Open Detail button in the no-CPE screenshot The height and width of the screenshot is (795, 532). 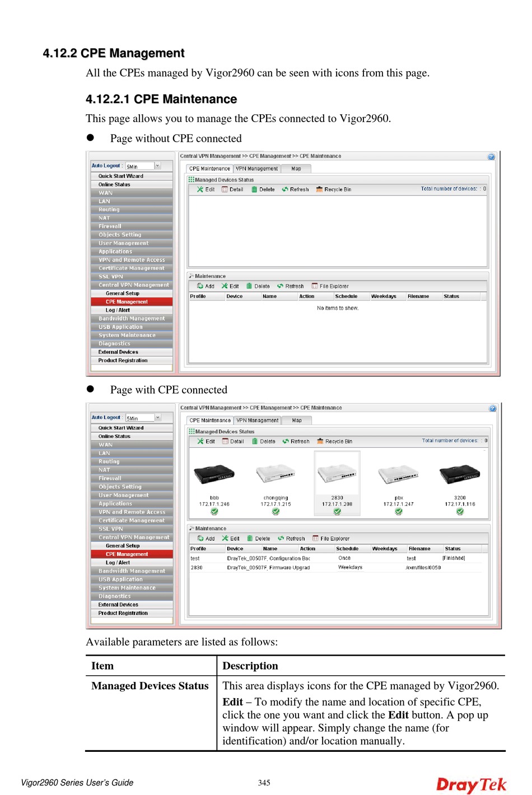[x=232, y=189]
